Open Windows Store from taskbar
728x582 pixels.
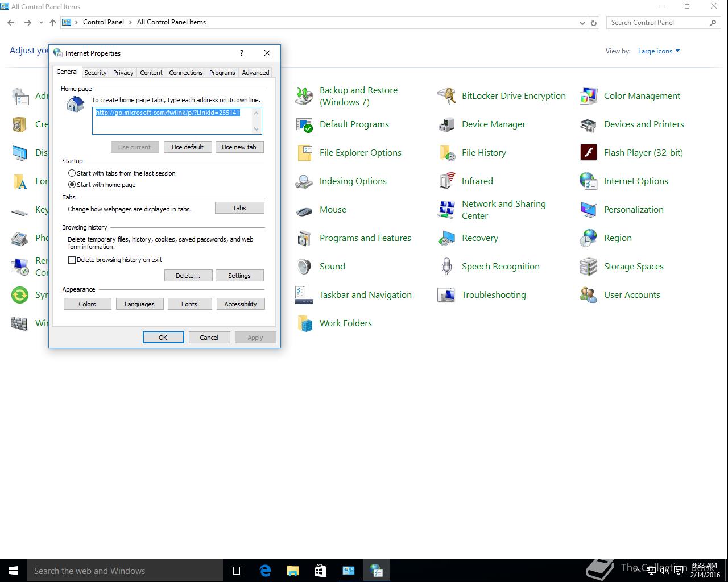(x=320, y=571)
